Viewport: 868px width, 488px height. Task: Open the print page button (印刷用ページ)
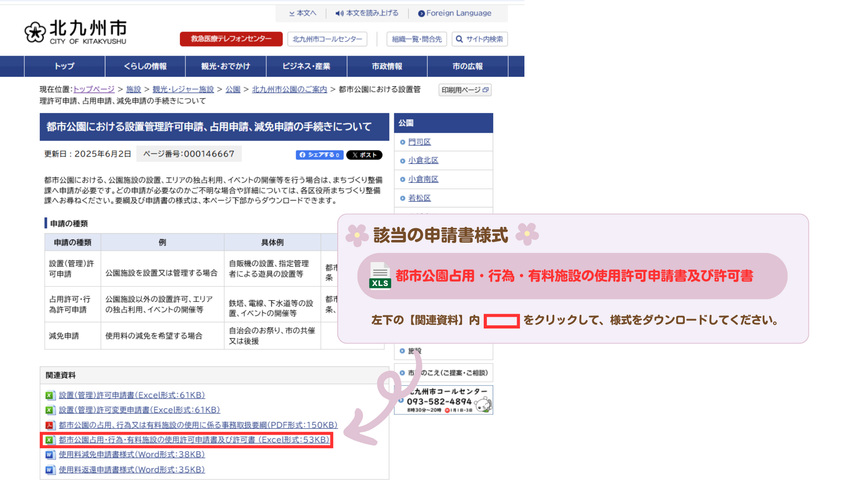tap(465, 90)
